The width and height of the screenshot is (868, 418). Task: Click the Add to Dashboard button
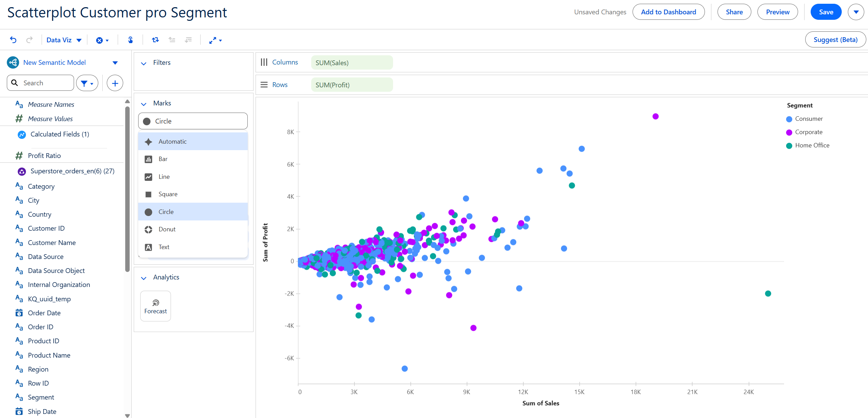click(x=668, y=12)
